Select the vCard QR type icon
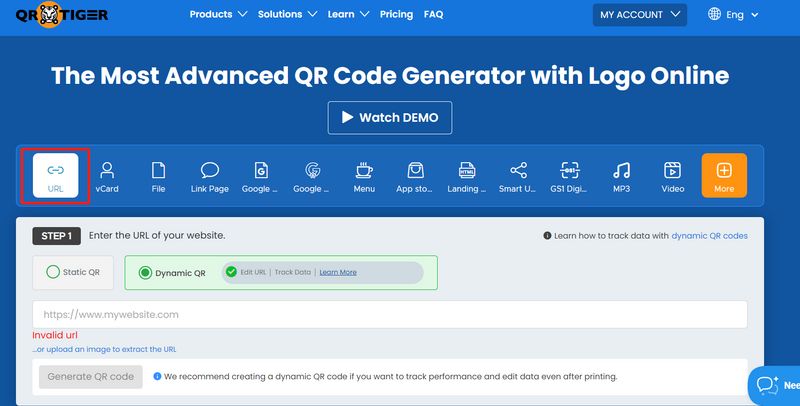This screenshot has width=800, height=406. pyautogui.click(x=107, y=170)
